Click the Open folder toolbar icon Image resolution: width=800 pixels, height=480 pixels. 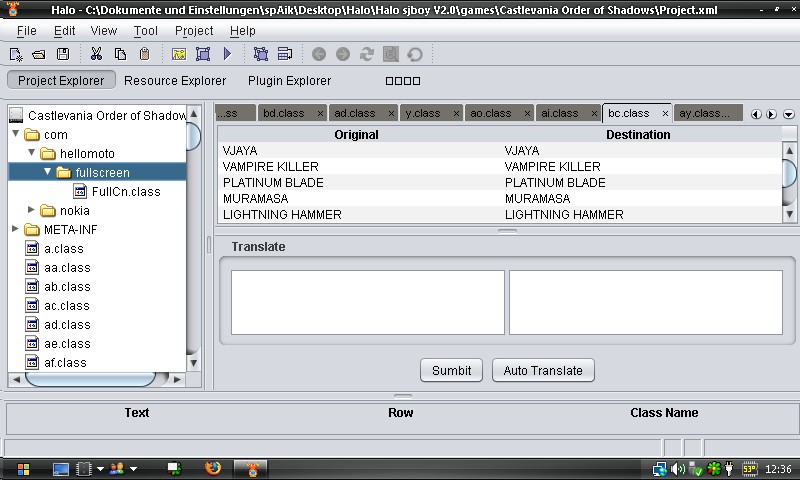click(x=39, y=54)
